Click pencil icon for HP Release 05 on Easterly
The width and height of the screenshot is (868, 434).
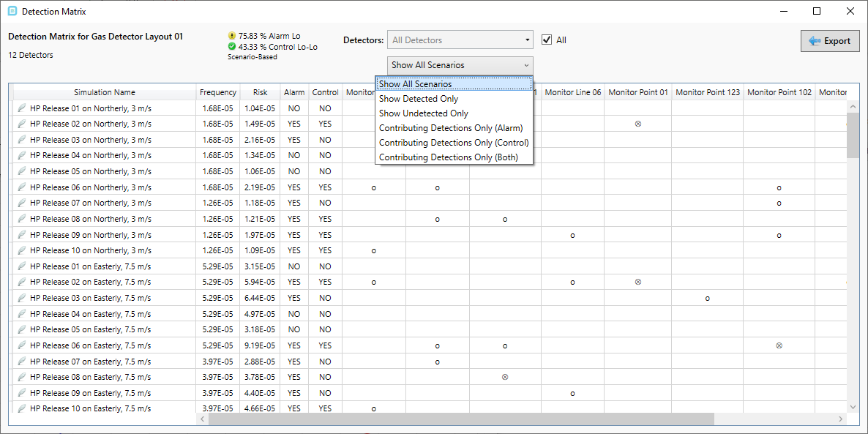[22, 329]
